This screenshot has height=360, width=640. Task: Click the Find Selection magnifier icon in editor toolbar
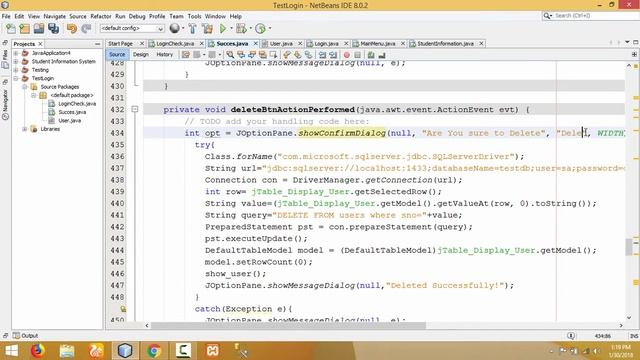click(x=230, y=55)
